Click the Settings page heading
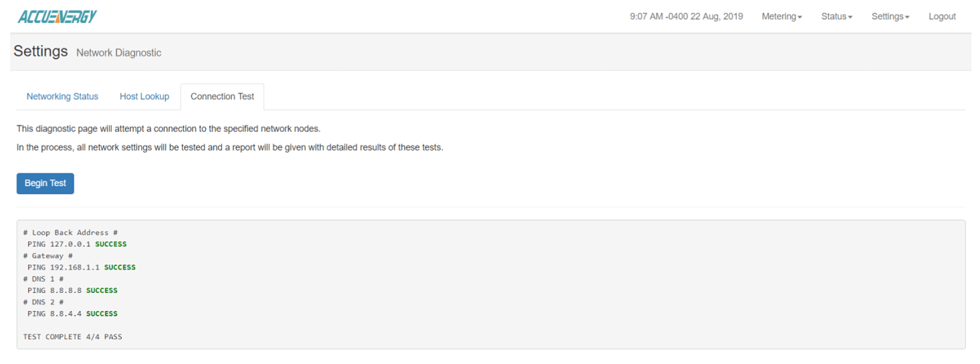 [41, 51]
